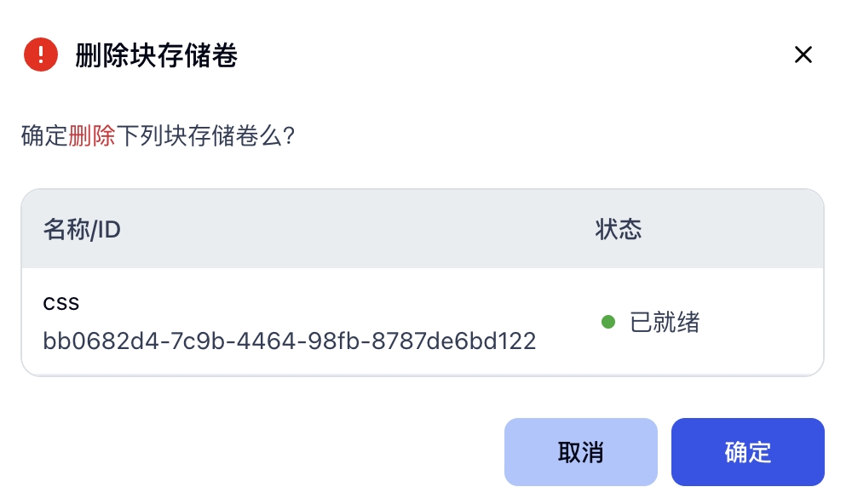Click the leading 确定 word in the prompt
852x504 pixels.
[x=44, y=136]
